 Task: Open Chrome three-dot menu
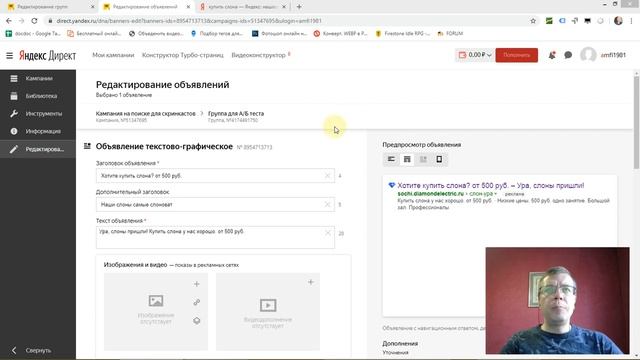pos(632,21)
